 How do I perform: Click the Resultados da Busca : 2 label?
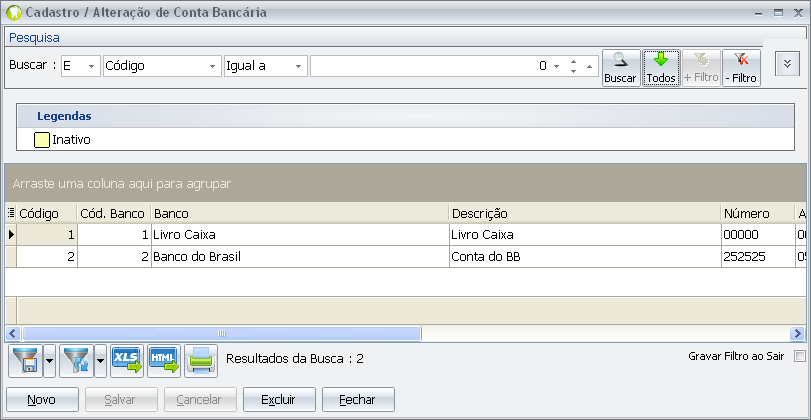(295, 359)
